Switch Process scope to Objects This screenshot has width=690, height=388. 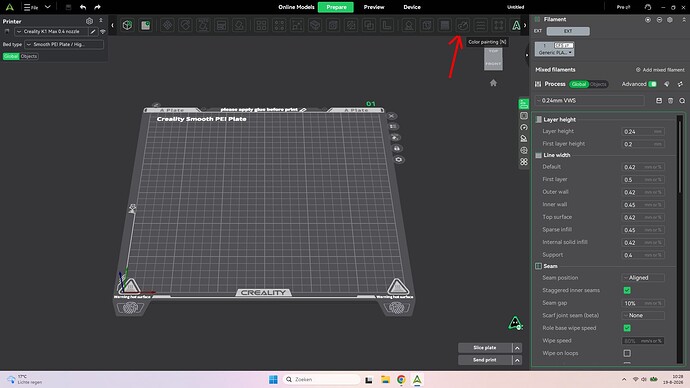(598, 84)
